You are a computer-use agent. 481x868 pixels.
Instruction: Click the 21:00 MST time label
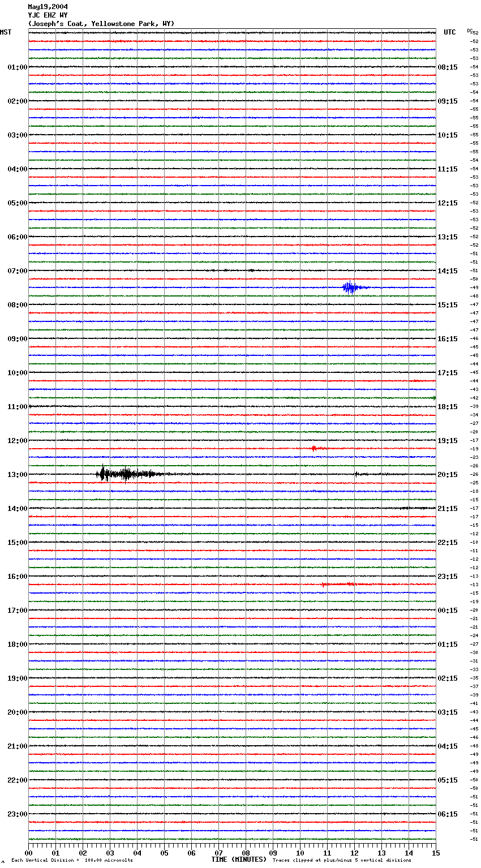tap(18, 746)
